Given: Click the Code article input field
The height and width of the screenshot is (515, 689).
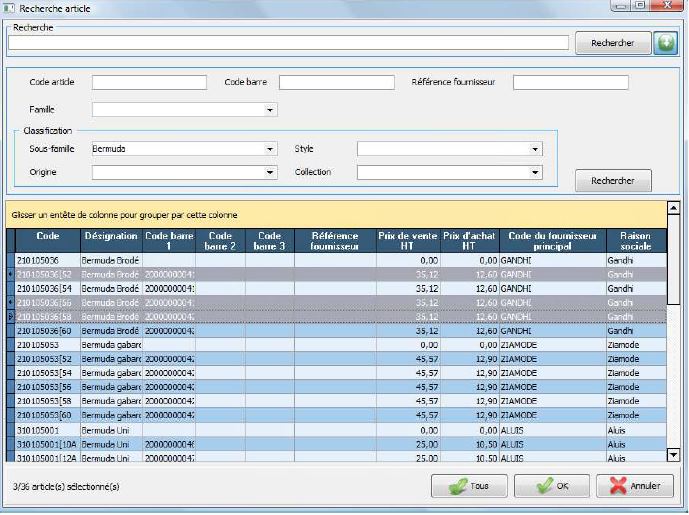Looking at the screenshot, I should (x=149, y=82).
